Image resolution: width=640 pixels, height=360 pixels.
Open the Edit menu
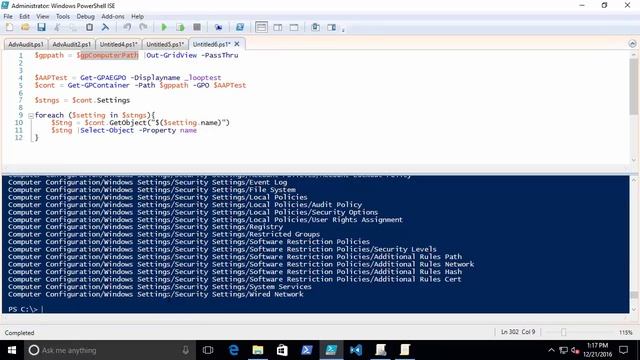pyautogui.click(x=24, y=16)
